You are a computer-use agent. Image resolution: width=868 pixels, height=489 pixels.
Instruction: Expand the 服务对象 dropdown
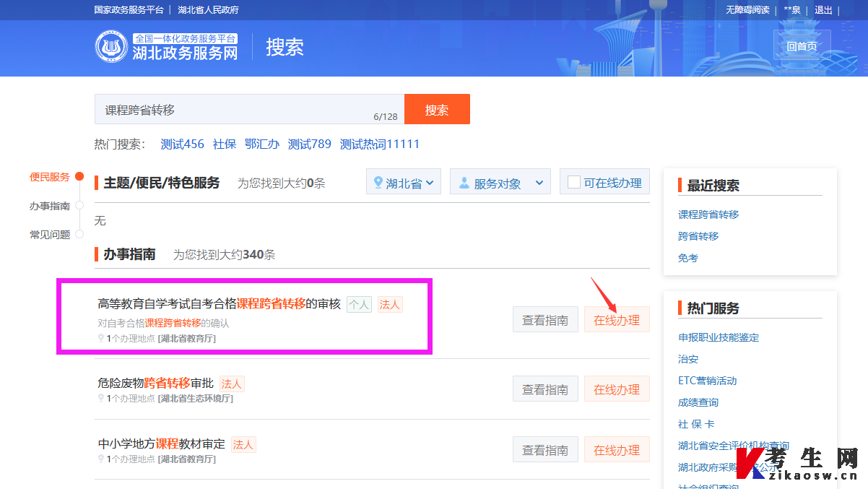[500, 182]
